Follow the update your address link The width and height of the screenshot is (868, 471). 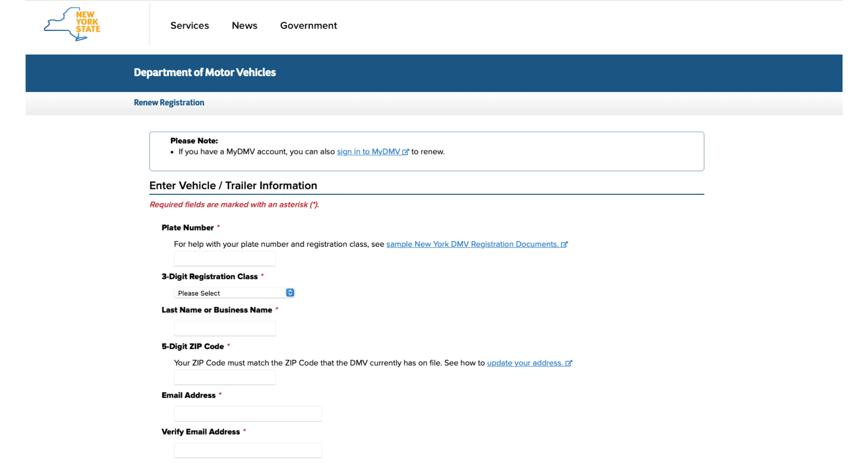pyautogui.click(x=525, y=363)
